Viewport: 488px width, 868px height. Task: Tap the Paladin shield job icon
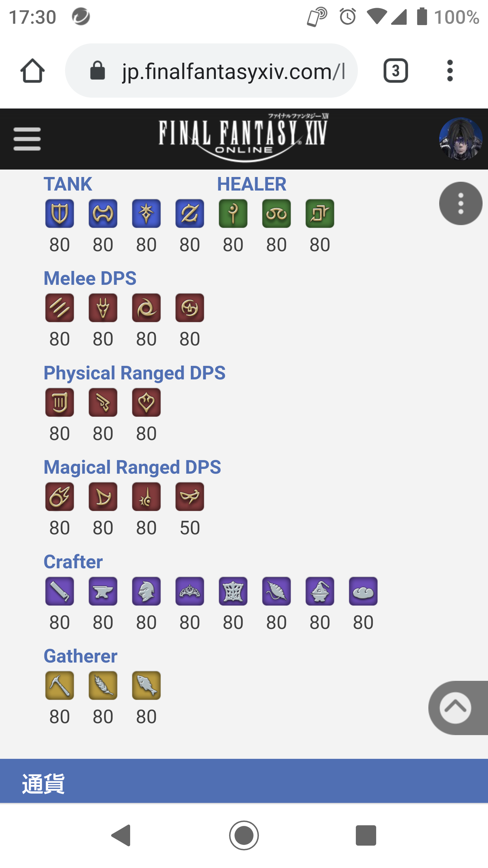point(60,214)
